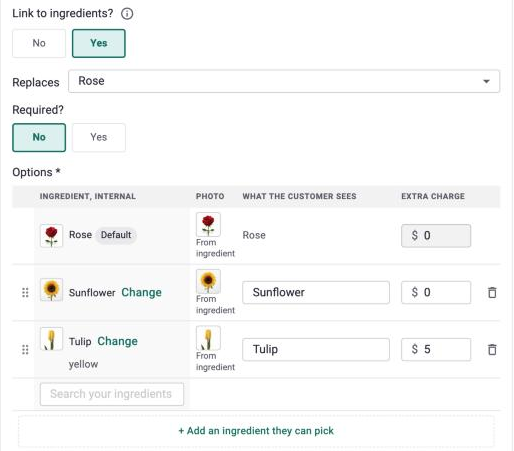Image resolution: width=514 pixels, height=451 pixels.
Task: Click the Tulip extra charge field showing 5
Action: (436, 349)
